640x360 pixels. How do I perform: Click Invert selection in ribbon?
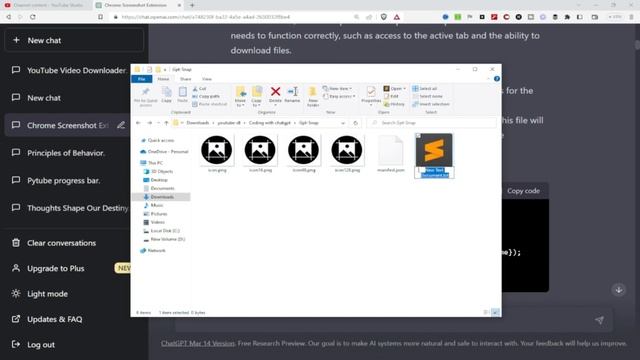pos(431,104)
